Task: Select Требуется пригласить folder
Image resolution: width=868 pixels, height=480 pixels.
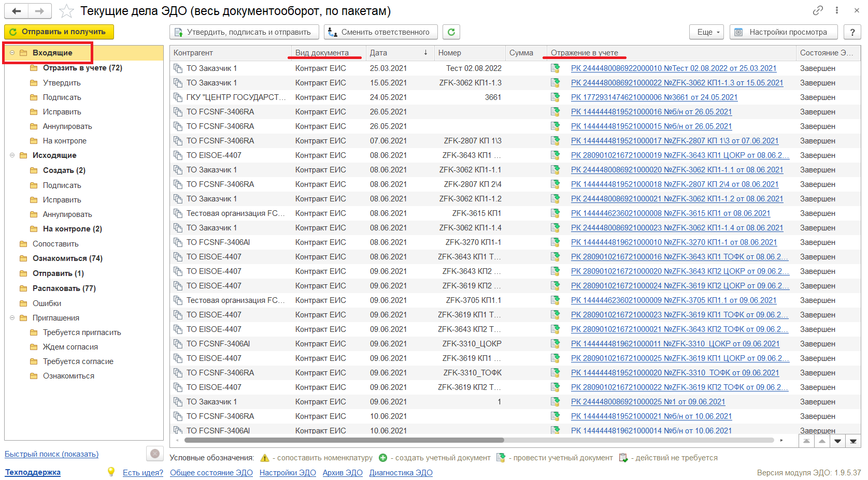Action: pyautogui.click(x=82, y=332)
